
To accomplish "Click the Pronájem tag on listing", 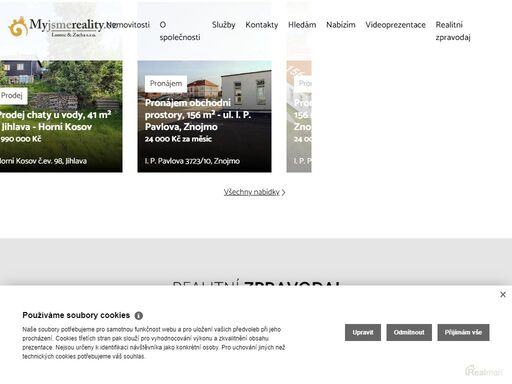I will (x=166, y=83).
